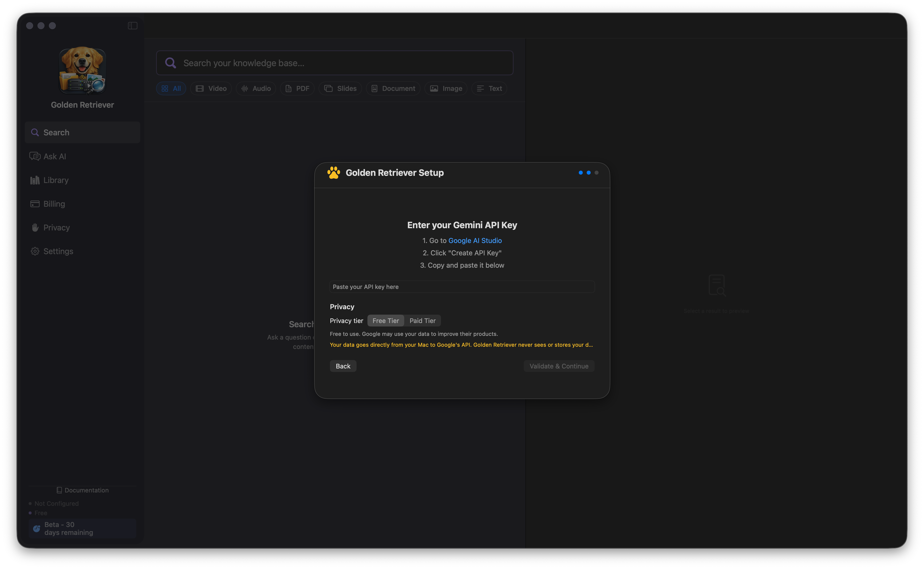Click the Free plan status text
This screenshot has height=569, width=924.
pos(41,513)
